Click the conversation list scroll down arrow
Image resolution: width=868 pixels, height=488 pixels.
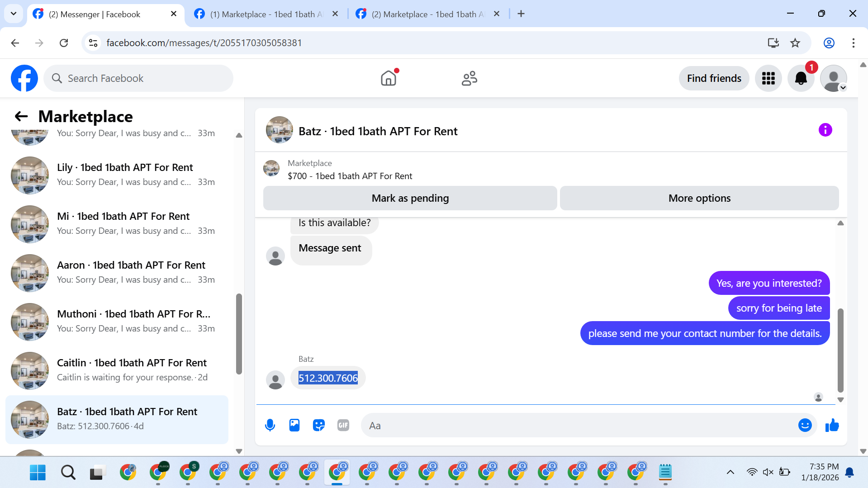239,451
